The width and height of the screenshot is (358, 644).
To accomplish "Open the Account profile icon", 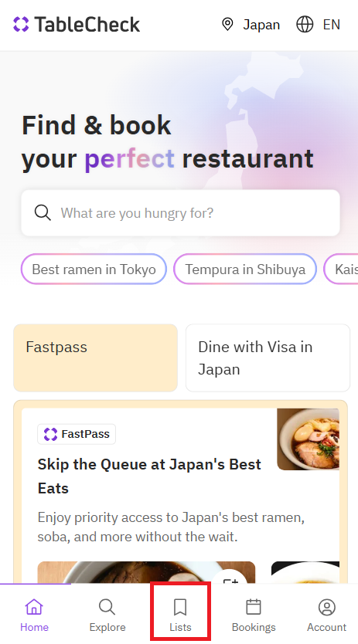I will 327,607.
